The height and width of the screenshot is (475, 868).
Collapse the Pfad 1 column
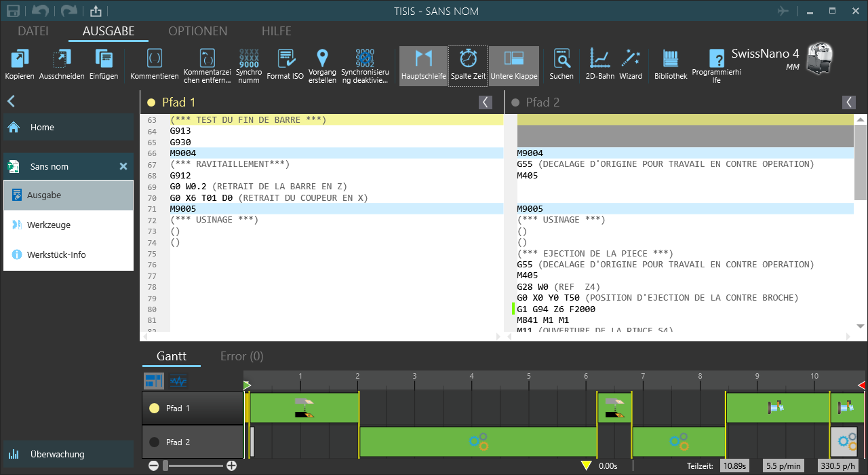[486, 102]
